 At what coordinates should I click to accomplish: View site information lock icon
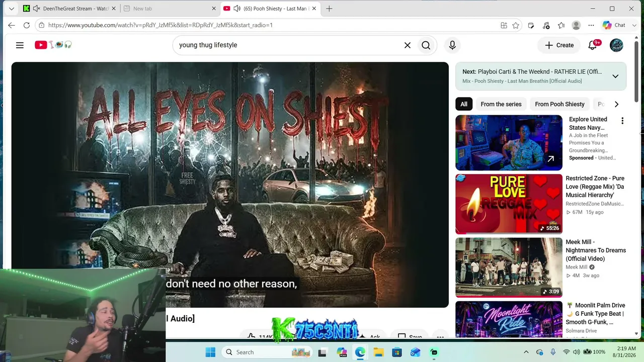click(42, 25)
